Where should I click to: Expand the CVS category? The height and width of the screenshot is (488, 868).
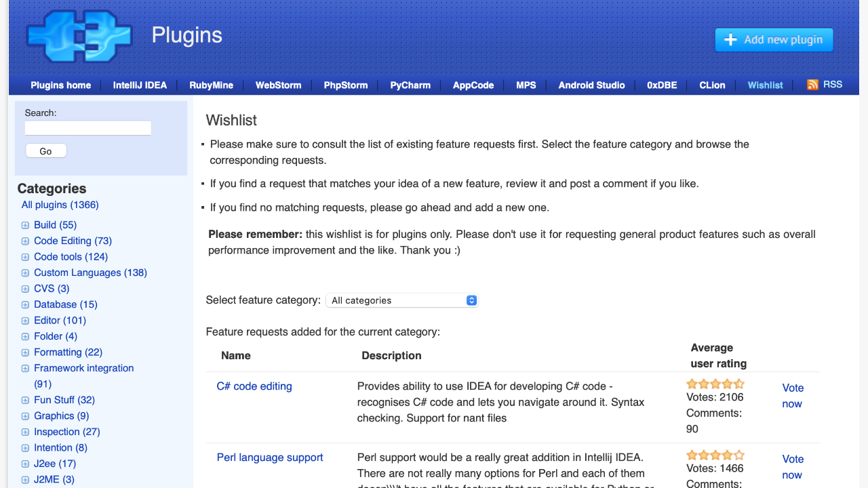(25, 289)
